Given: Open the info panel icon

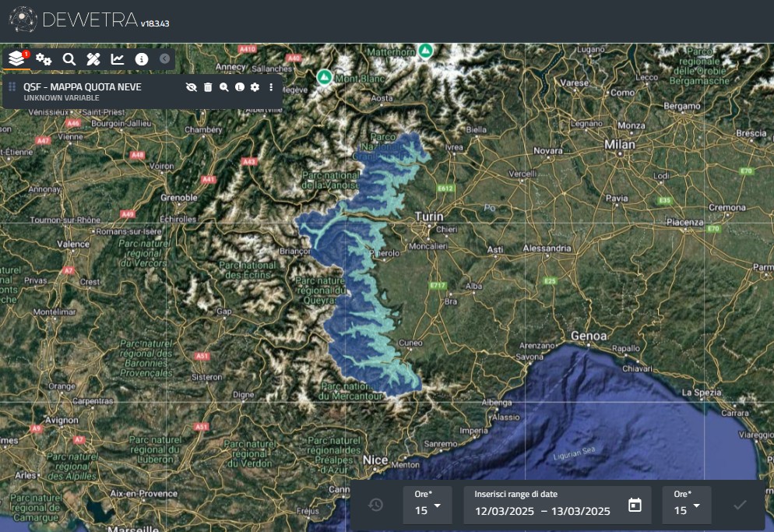Looking at the screenshot, I should click(141, 59).
